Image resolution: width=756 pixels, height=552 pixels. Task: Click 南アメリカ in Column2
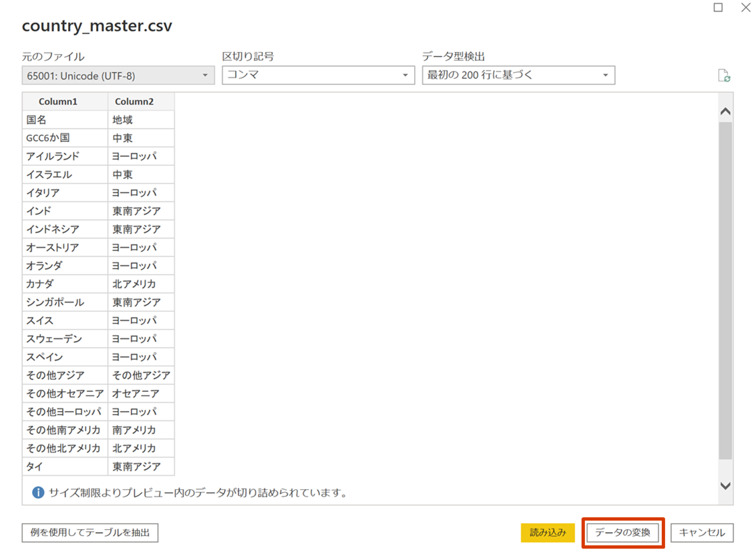pos(142,430)
